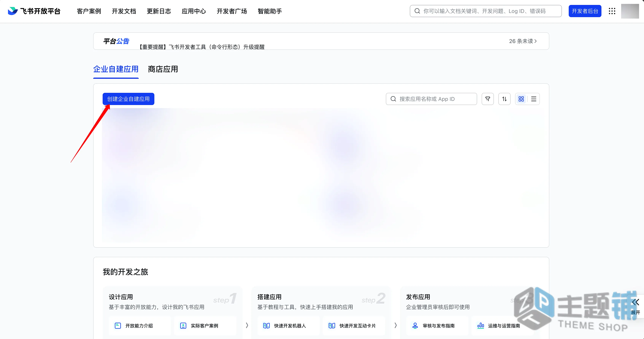
Task: Open 运维与运营指南 guide
Action: point(503,325)
